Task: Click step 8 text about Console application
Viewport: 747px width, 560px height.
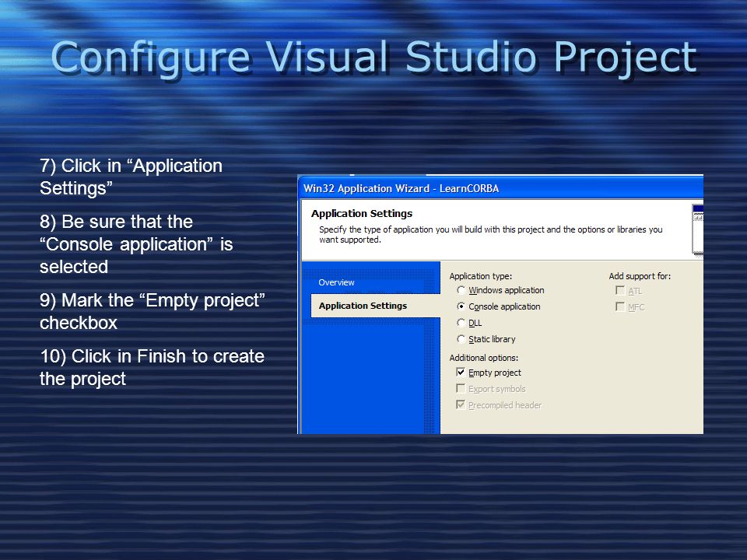Action: (x=136, y=243)
